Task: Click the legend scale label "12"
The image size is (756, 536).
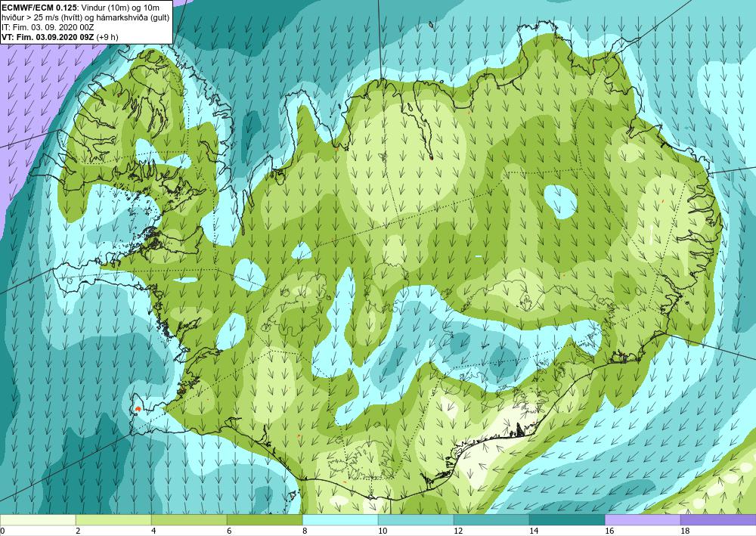Action: point(458,531)
